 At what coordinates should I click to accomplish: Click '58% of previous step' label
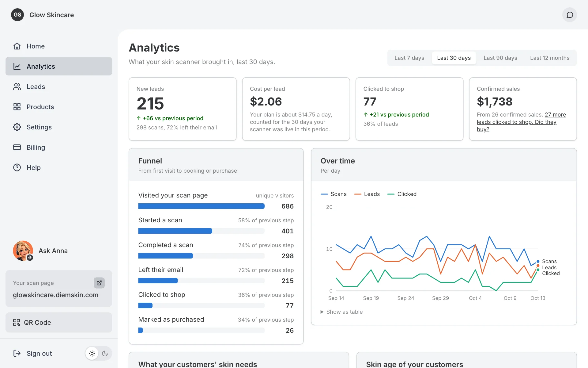266,220
